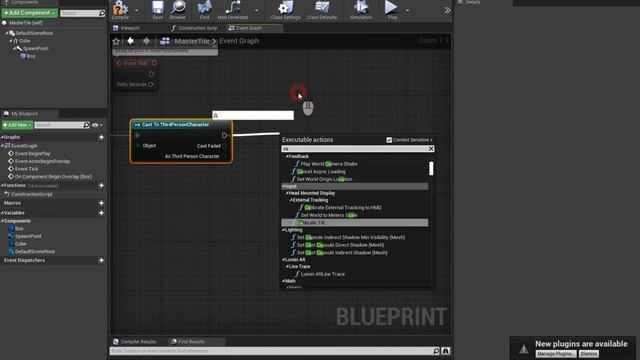Collapse the EventGraph tree entry

click(2, 146)
